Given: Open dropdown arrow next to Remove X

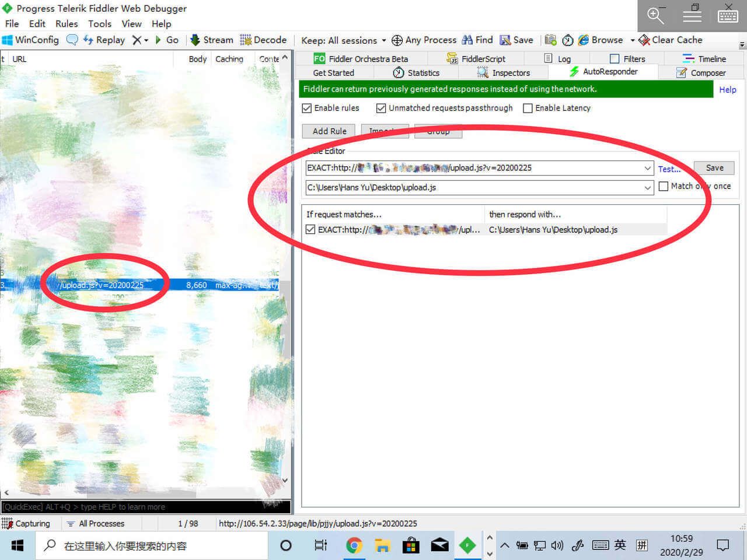Looking at the screenshot, I should point(146,40).
